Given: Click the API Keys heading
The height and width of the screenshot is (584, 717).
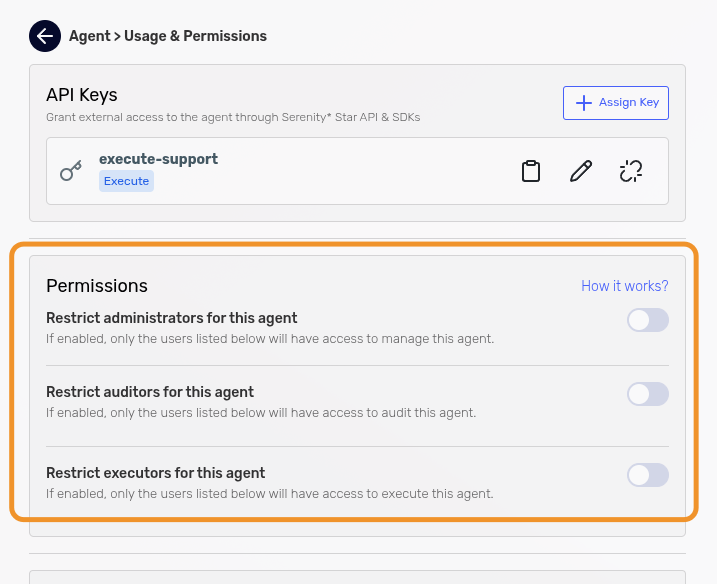Looking at the screenshot, I should click(82, 95).
